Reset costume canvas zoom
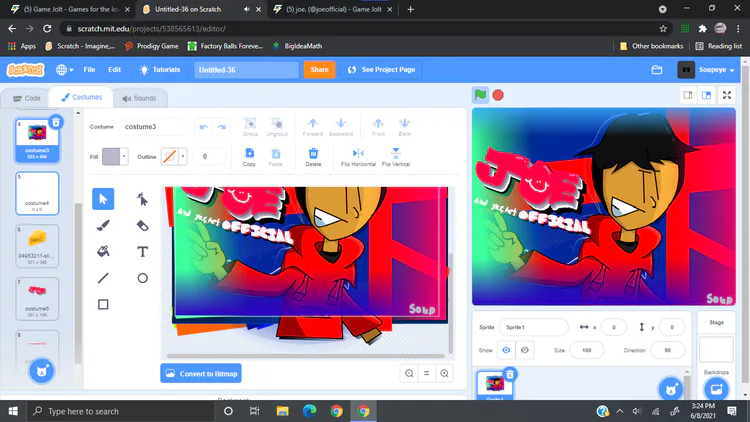This screenshot has height=422, width=750. click(x=427, y=374)
